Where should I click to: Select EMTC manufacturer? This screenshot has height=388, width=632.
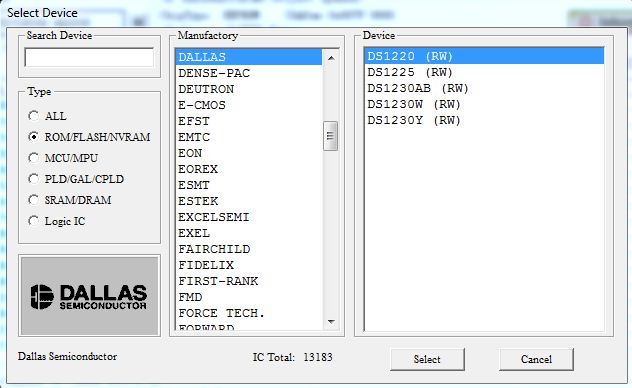click(x=249, y=137)
